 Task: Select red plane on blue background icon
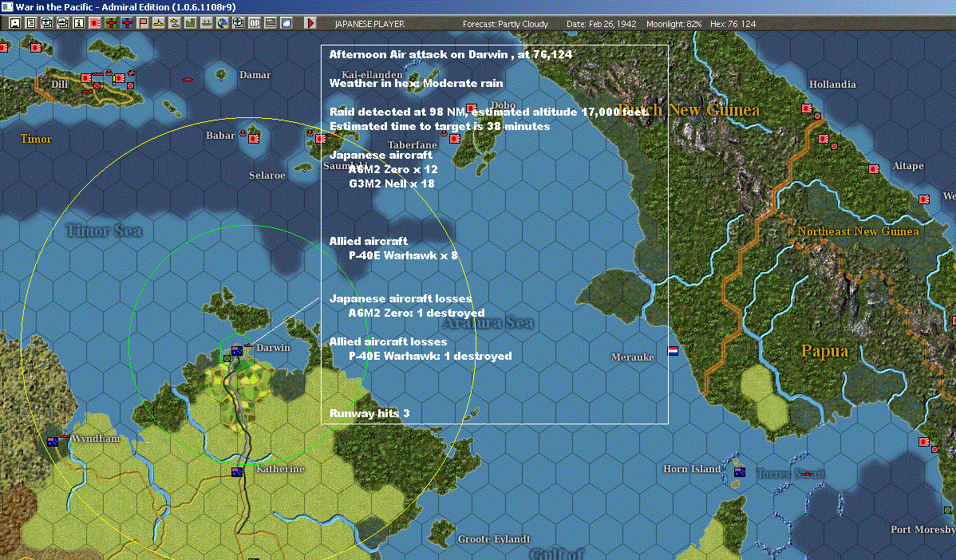coord(127,23)
